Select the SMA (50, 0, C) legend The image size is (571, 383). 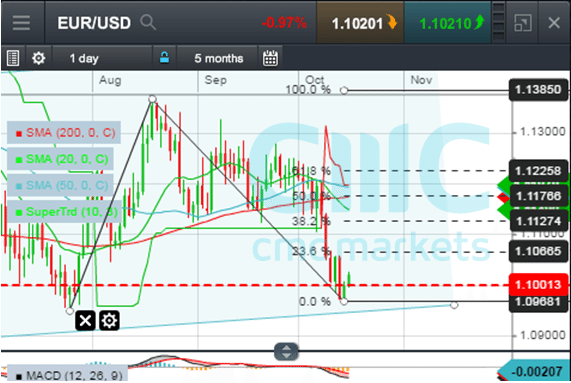tap(60, 185)
